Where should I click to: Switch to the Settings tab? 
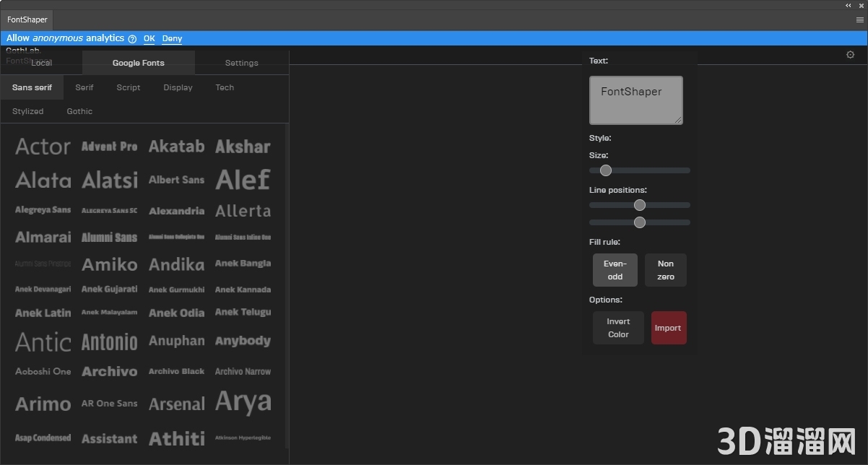click(x=241, y=63)
